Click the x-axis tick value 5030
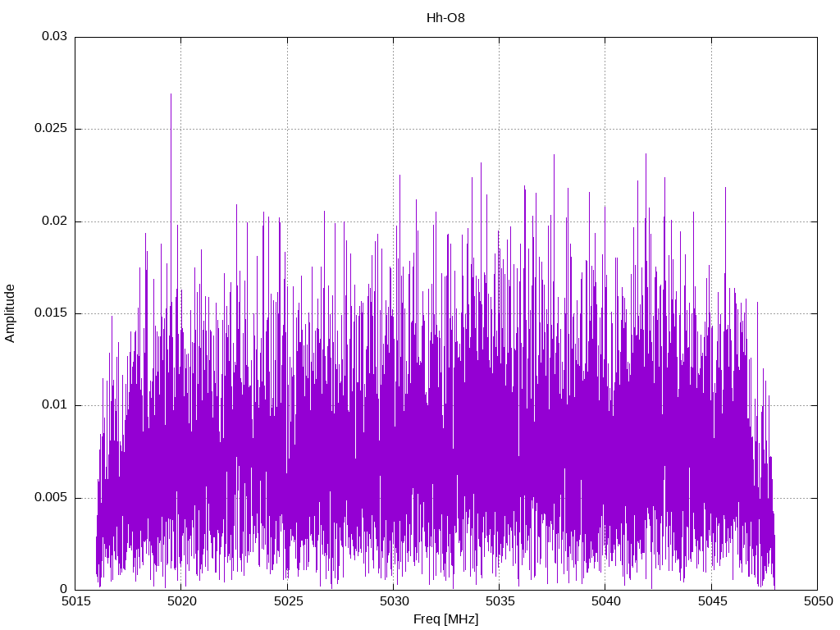Screen dimensions: 840x630 (x=394, y=601)
